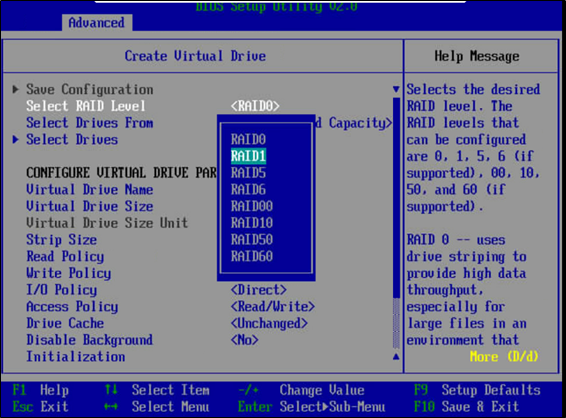The width and height of the screenshot is (566, 418).
Task: Select RAID10 option in the popup
Action: pos(252,223)
